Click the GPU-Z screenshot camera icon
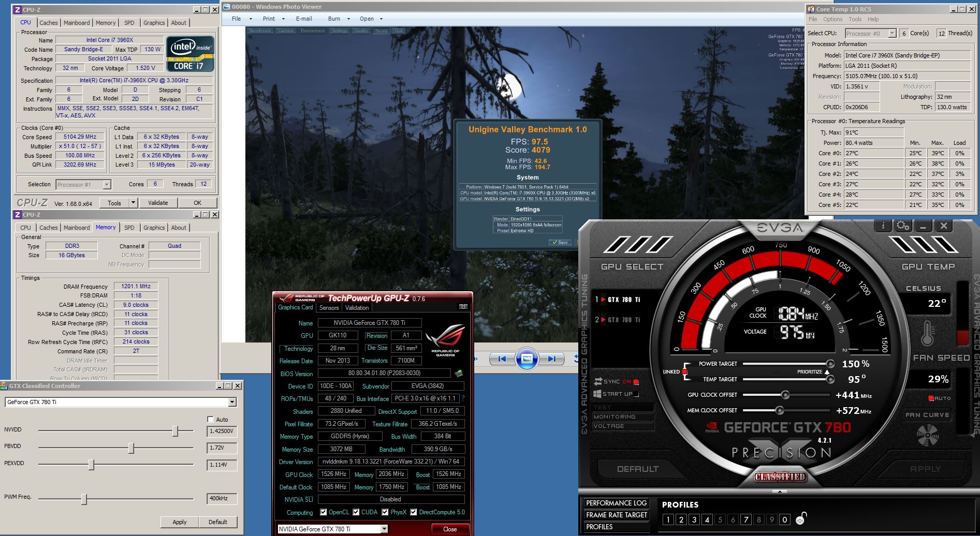Viewport: 980px width, 536px height. coord(463,307)
